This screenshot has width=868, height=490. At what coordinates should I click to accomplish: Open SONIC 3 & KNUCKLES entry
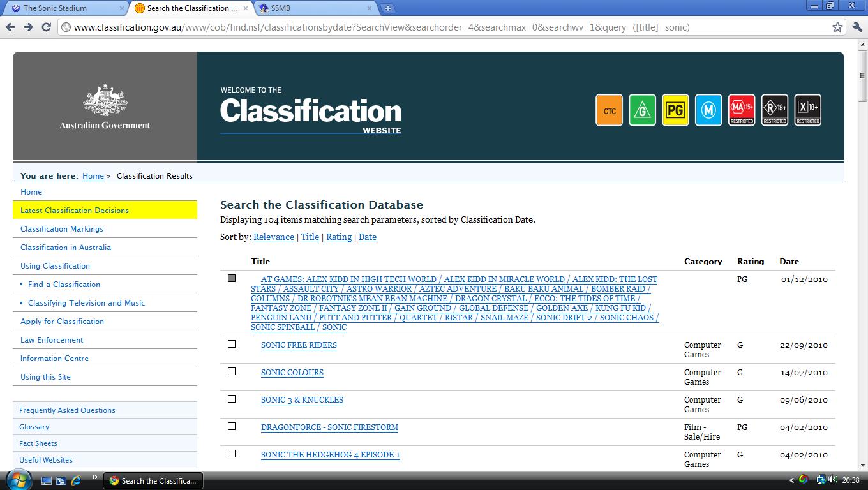302,400
